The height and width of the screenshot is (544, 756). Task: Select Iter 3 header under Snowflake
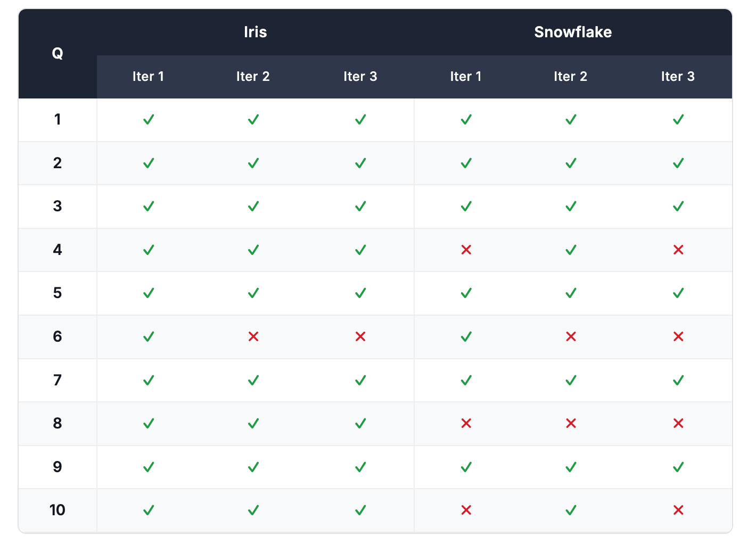678,77
